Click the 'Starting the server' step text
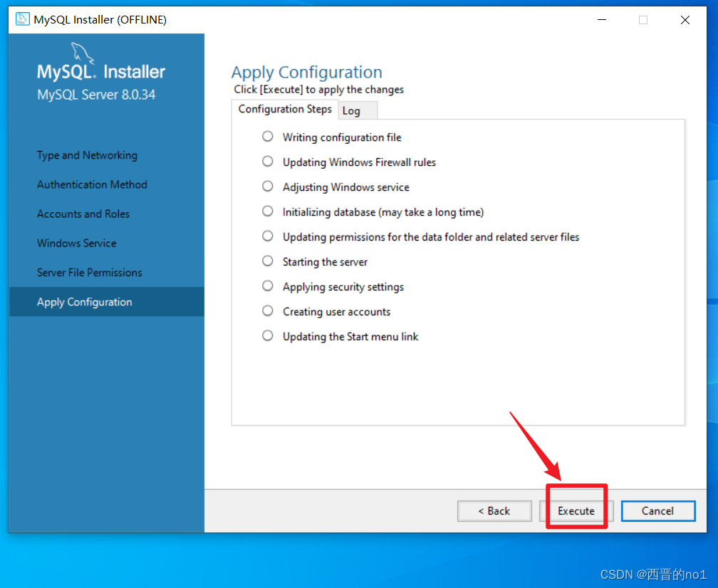 click(x=325, y=262)
